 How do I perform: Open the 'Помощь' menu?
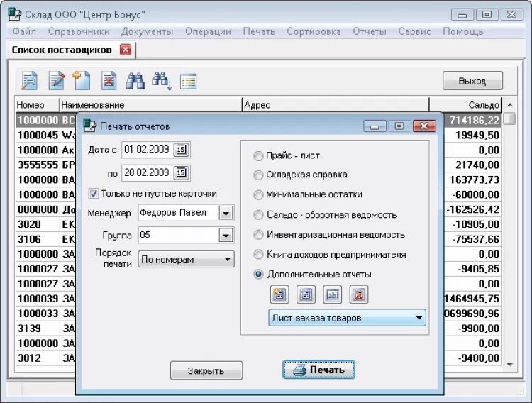coord(462,31)
